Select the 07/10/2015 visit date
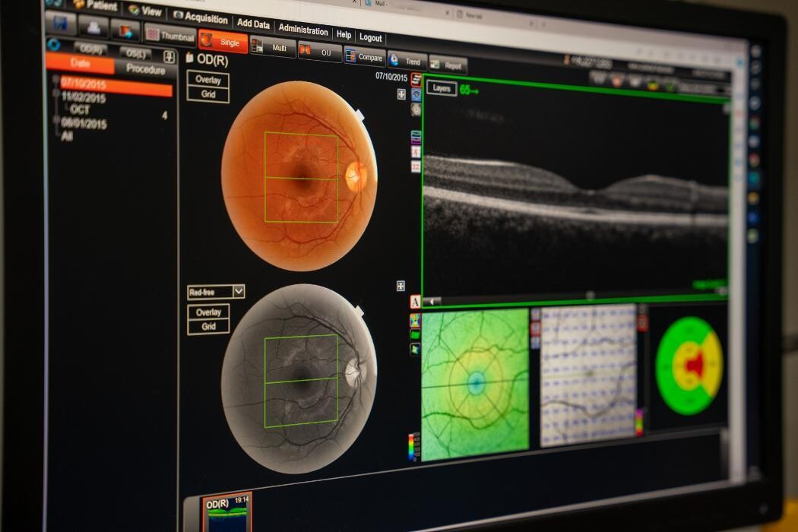 point(116,86)
